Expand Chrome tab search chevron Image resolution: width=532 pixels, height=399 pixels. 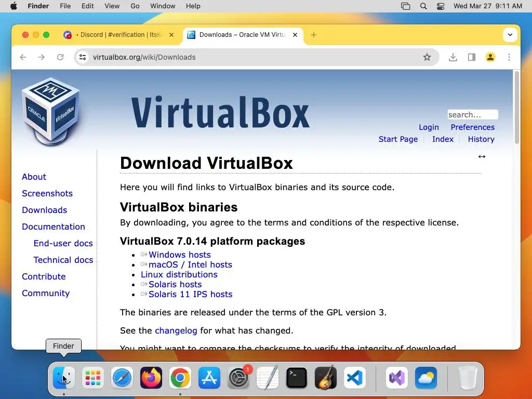[x=510, y=35]
